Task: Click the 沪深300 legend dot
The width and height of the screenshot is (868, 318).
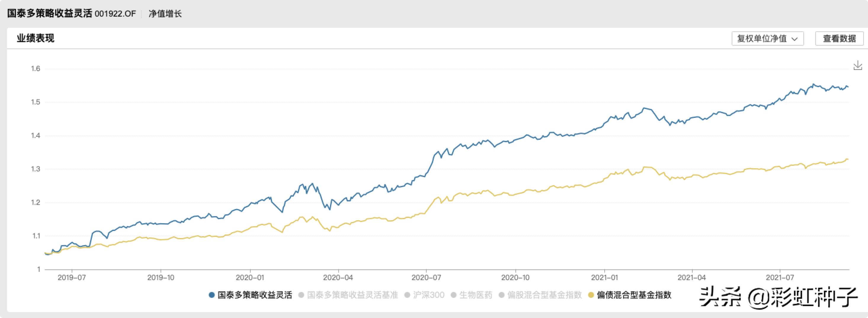Action: pos(407,295)
